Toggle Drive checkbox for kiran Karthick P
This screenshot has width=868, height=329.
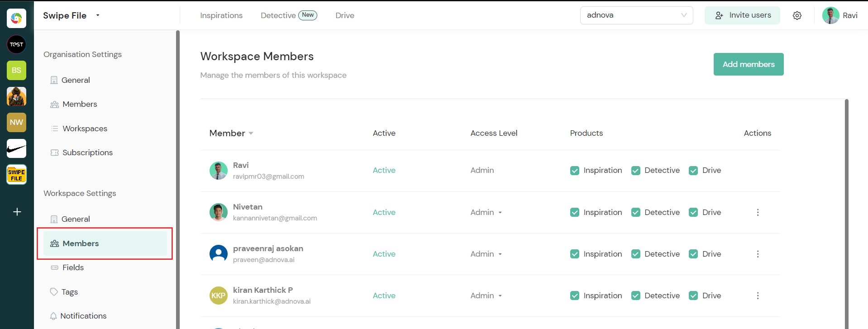pos(693,296)
